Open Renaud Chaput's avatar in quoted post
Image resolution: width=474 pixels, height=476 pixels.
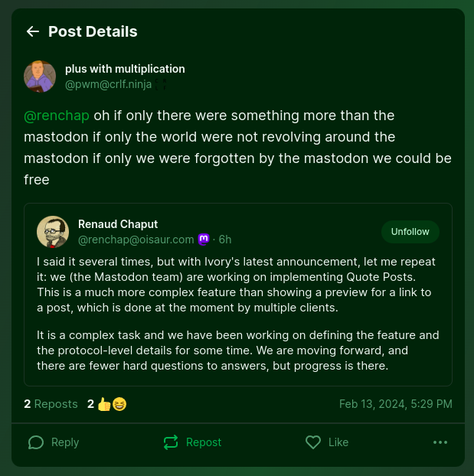[53, 231]
